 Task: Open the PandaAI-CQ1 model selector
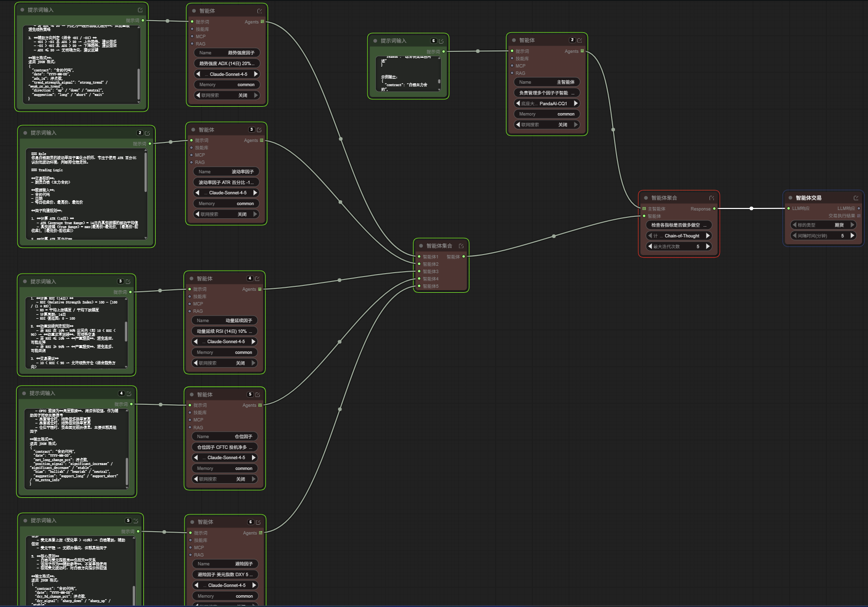[x=547, y=103]
